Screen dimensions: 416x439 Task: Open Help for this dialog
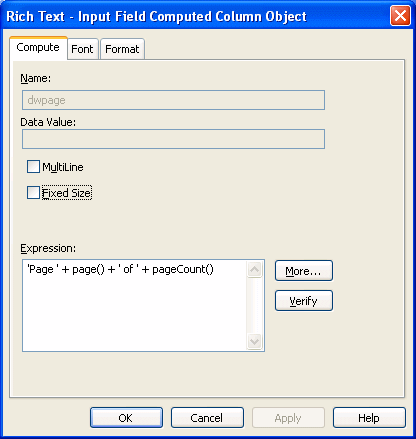pos(369,417)
